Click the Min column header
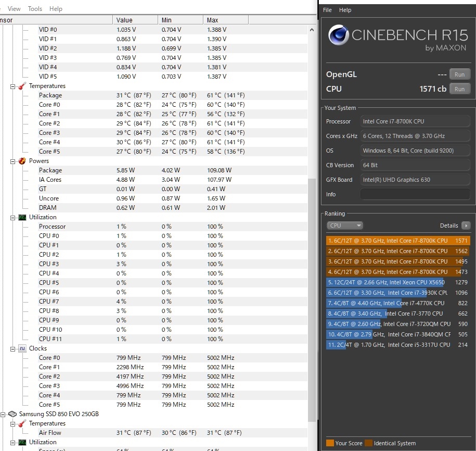476x451 pixels. (x=181, y=20)
